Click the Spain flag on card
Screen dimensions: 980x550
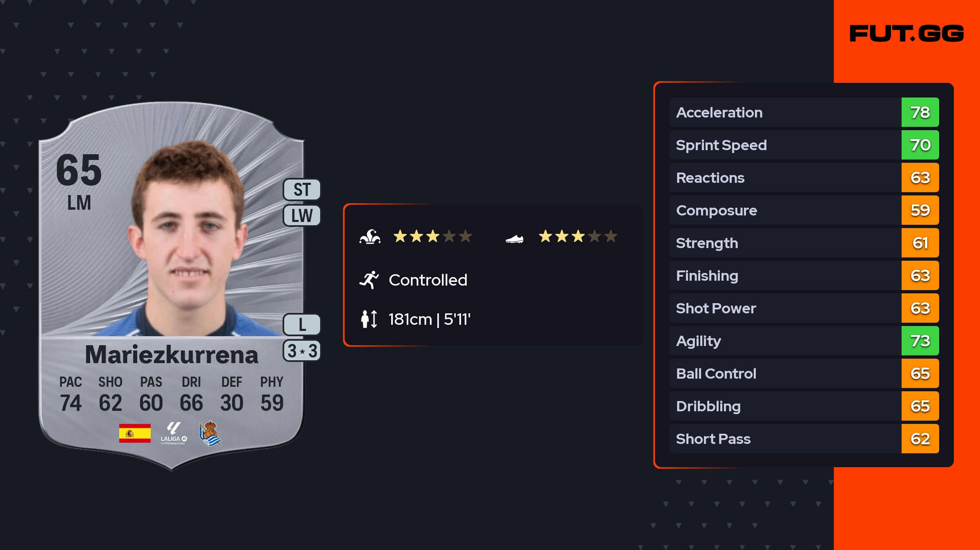coord(135,433)
